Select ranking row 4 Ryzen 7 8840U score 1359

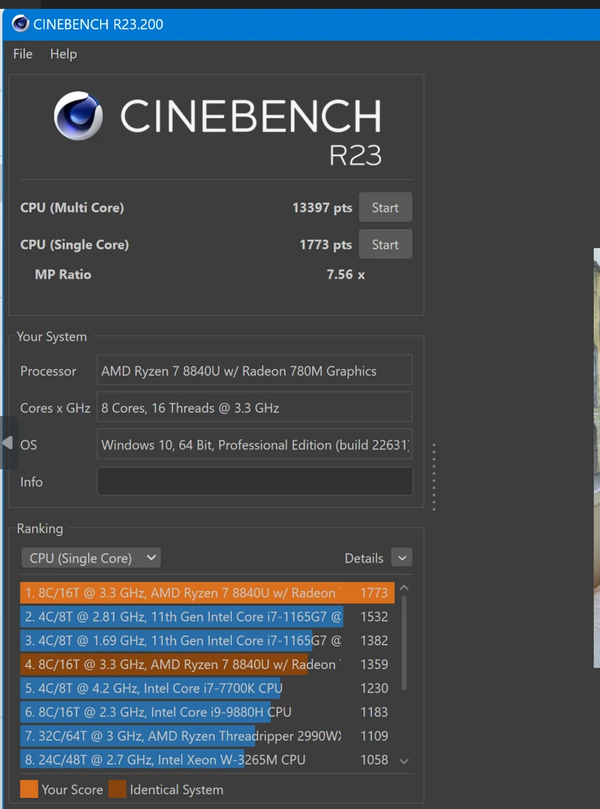click(x=207, y=664)
